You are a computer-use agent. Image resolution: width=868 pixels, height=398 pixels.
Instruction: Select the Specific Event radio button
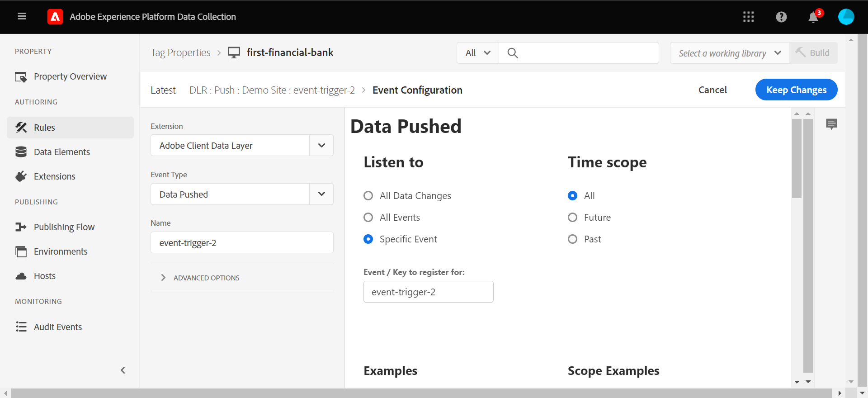(368, 239)
